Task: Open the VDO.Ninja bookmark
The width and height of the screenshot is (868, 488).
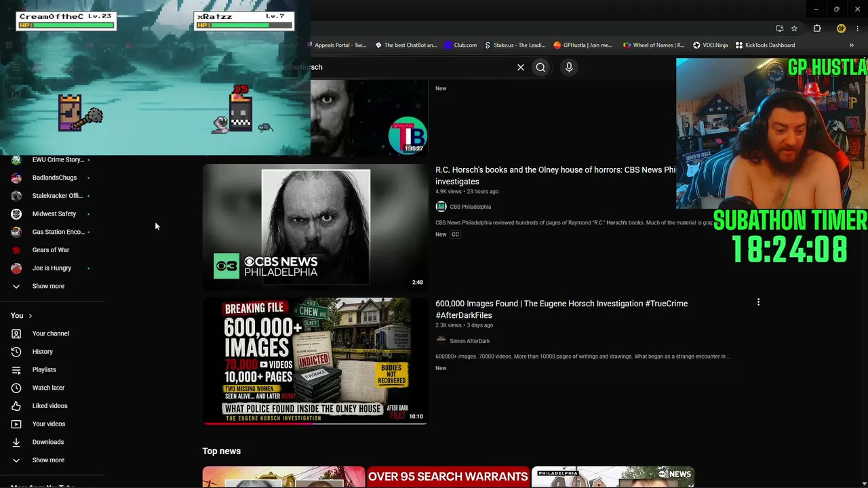Action: coord(710,45)
